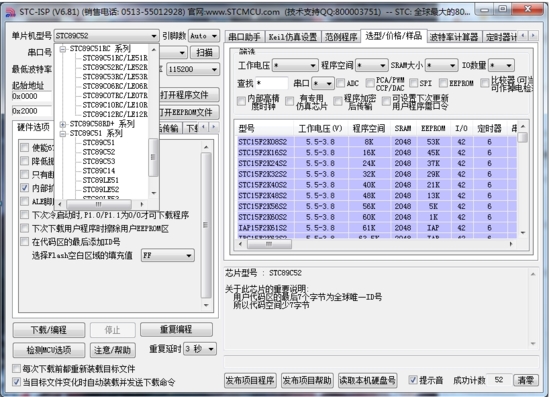Select the STC15F2K32S2 table row
Viewport: 549px width, 397px height.
click(377, 174)
